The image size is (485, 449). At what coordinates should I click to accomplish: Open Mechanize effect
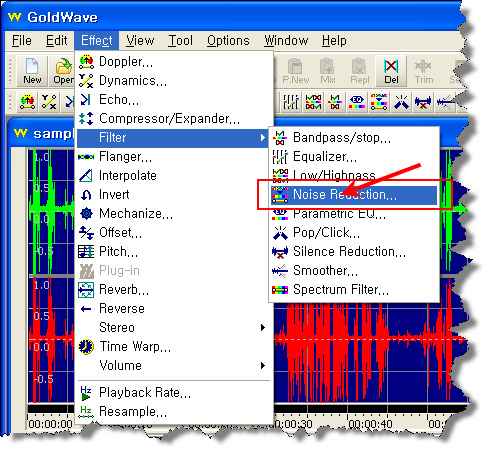click(175, 213)
